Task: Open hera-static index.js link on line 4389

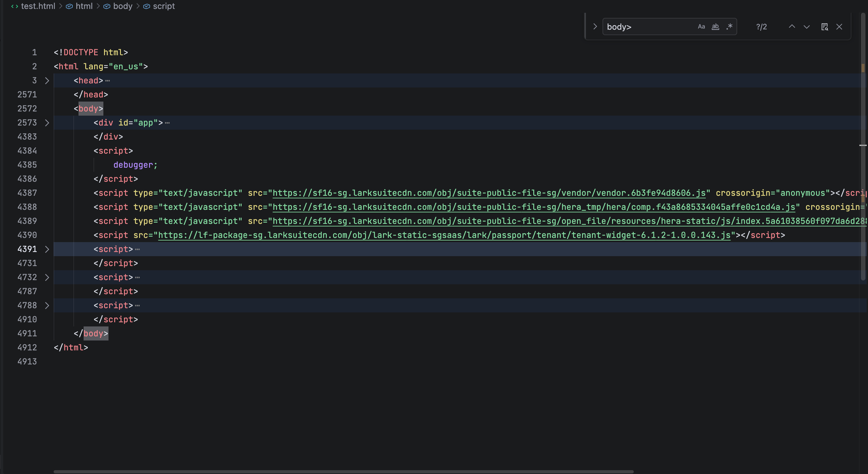Action: click(569, 221)
